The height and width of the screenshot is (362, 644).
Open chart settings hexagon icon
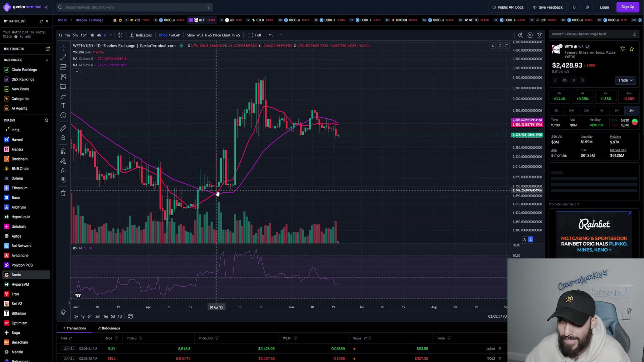(x=530, y=35)
